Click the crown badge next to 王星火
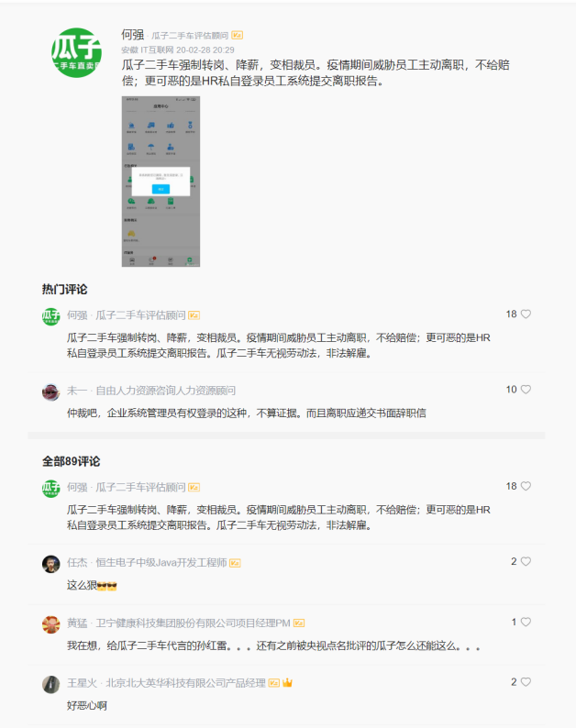Image resolution: width=576 pixels, height=728 pixels. click(x=287, y=683)
